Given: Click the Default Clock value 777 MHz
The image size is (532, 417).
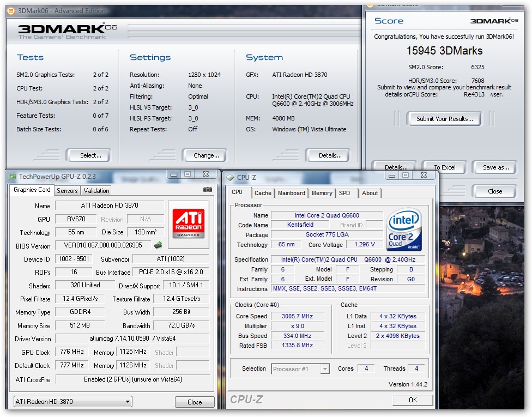Looking at the screenshot, I should coord(72,365).
